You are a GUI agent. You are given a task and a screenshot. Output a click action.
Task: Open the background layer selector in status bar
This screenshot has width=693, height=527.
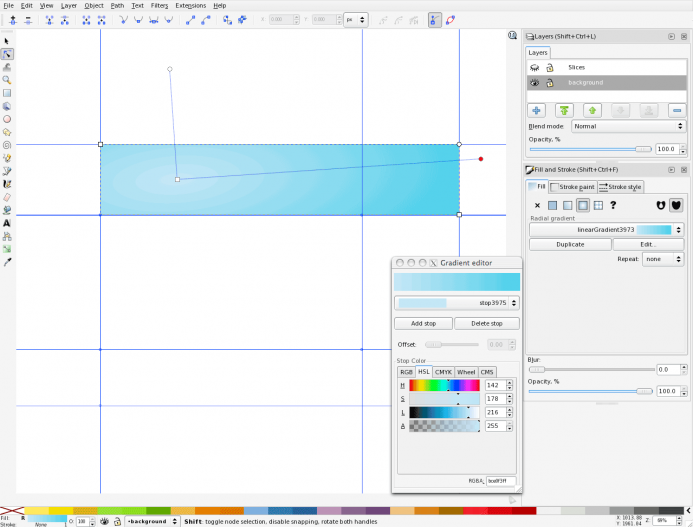[152, 522]
